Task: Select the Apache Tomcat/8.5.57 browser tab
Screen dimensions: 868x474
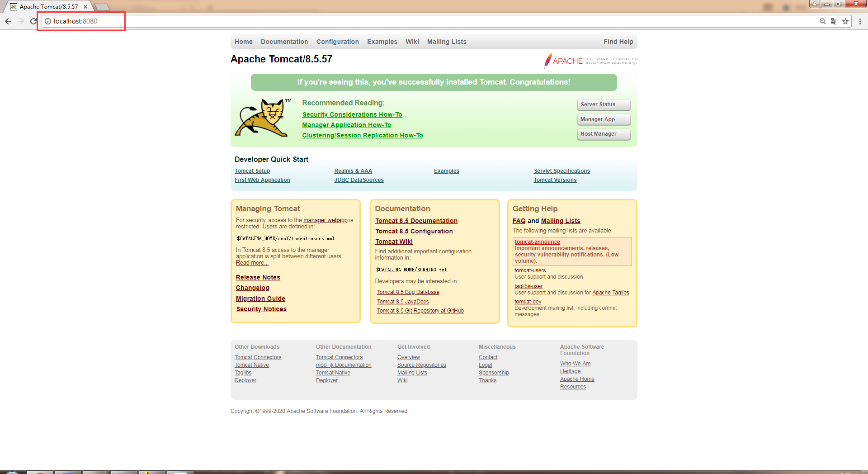Action: [x=49, y=7]
